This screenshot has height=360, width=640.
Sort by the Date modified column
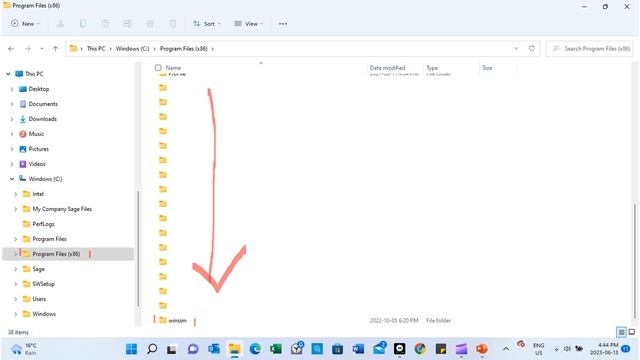pos(387,68)
